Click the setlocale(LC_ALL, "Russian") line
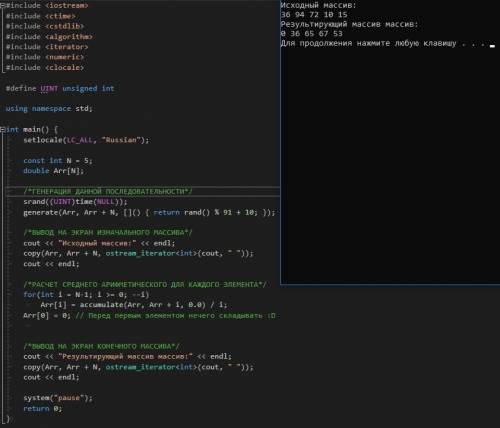This screenshot has height=428, width=500. pos(86,140)
